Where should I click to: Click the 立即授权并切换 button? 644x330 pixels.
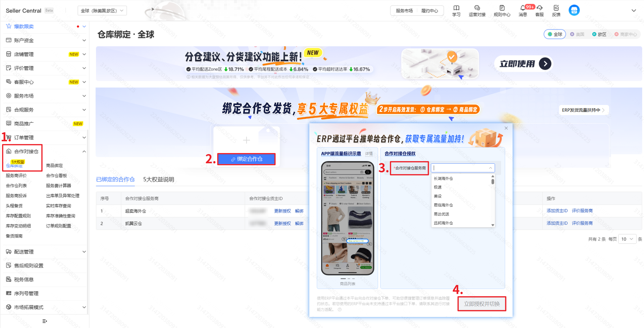[481, 304]
